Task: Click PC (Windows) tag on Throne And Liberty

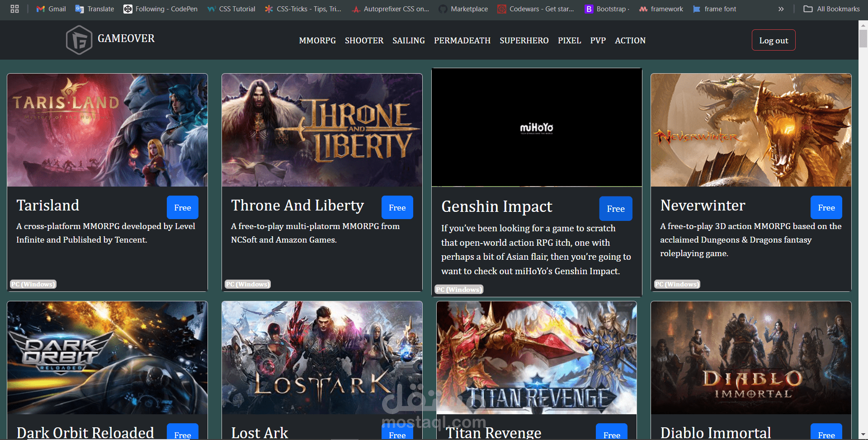Action: 248,284
